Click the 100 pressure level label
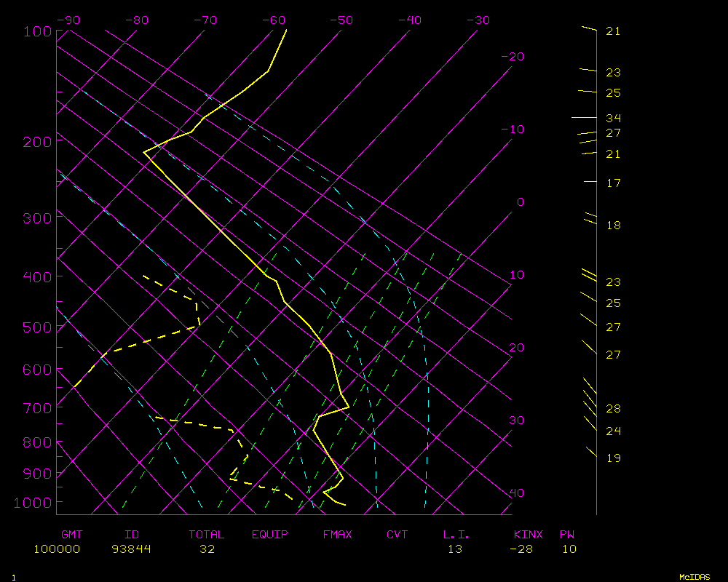728x582 pixels. [x=38, y=31]
